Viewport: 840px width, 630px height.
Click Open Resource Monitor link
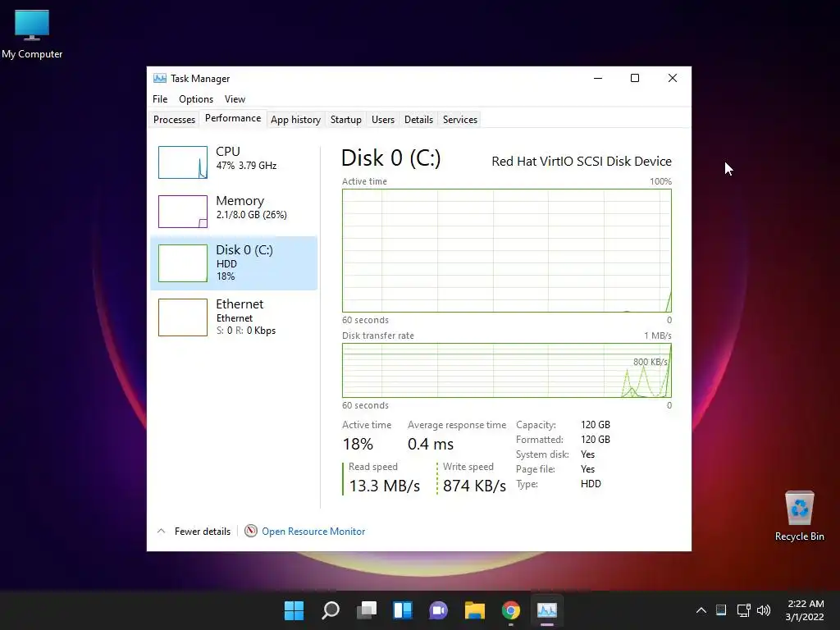[x=313, y=532]
